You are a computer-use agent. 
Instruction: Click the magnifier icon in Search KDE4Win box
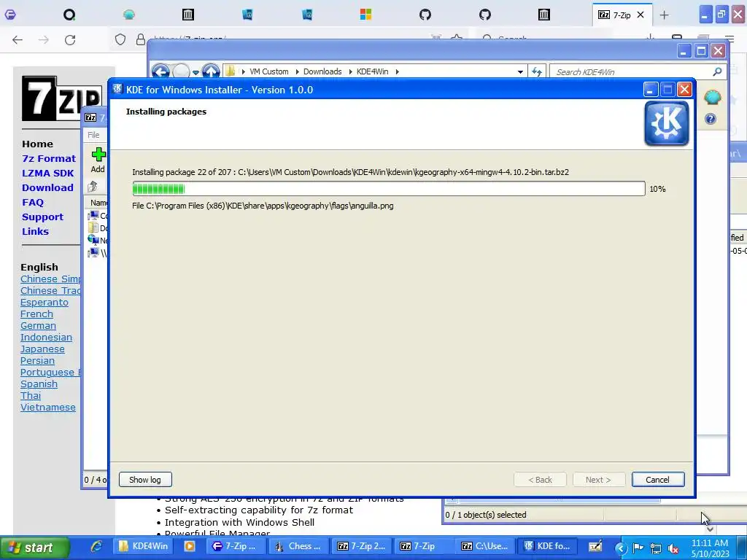(717, 72)
